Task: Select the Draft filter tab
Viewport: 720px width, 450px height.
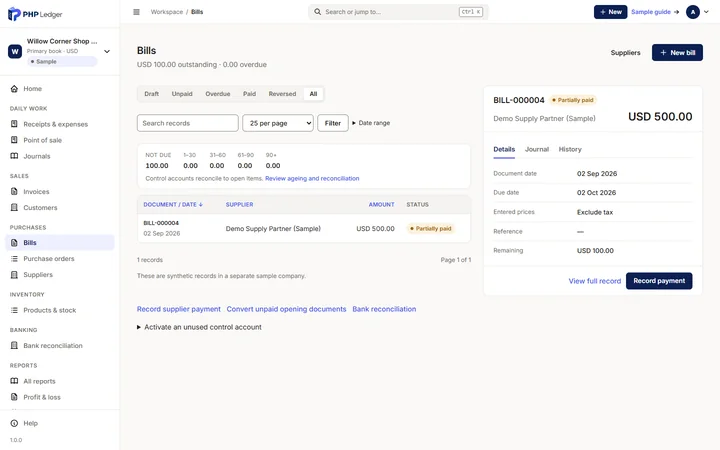Action: coord(152,94)
